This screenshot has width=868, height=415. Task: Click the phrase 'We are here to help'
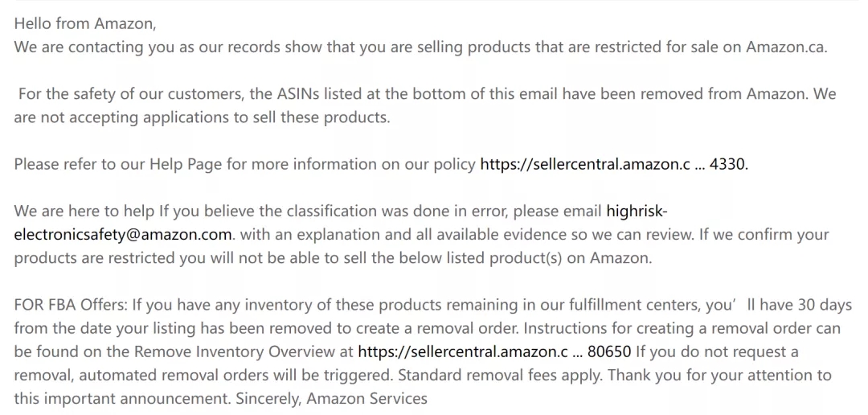click(x=84, y=211)
